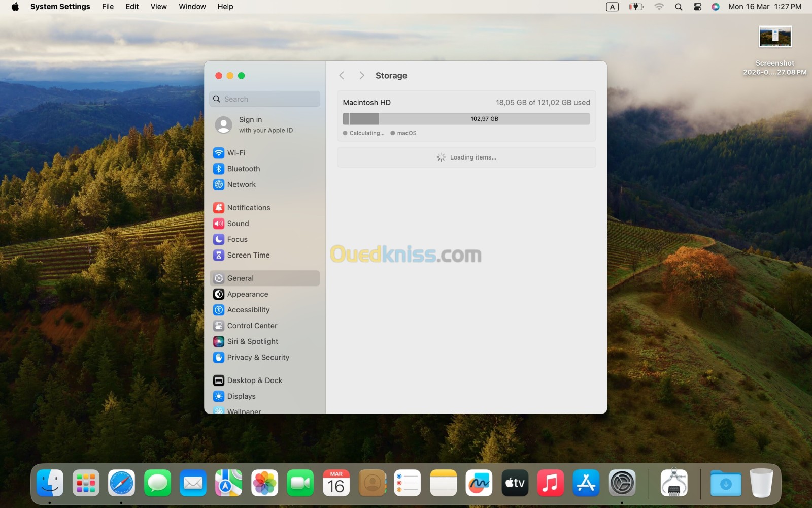Select Appearance in the sidebar

point(264,294)
